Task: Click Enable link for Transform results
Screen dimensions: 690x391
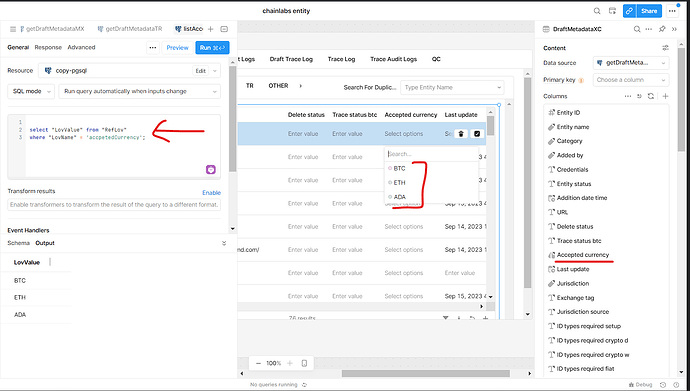Action: coord(211,193)
